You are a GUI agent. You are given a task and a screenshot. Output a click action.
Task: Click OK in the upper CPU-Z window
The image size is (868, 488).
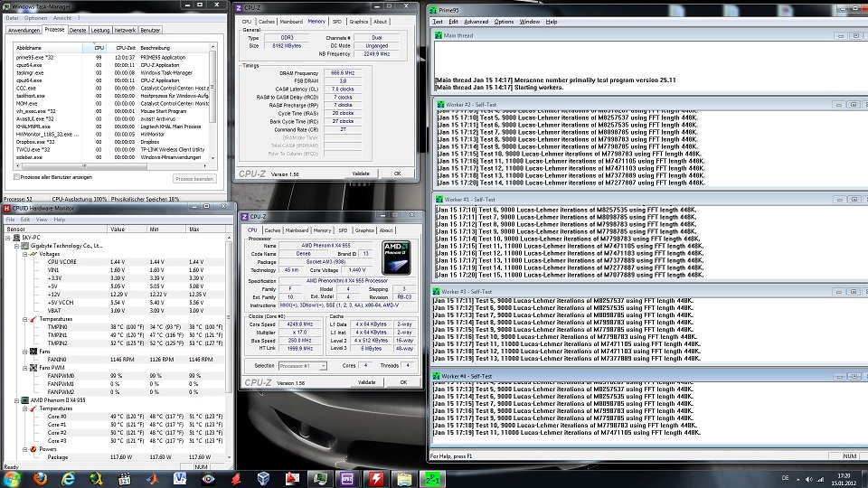397,174
